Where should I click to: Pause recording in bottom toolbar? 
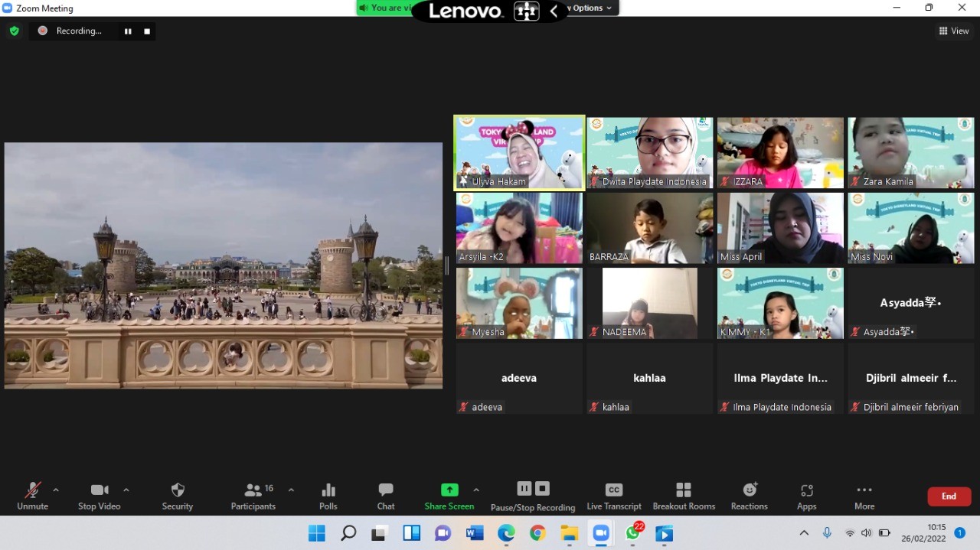point(524,488)
